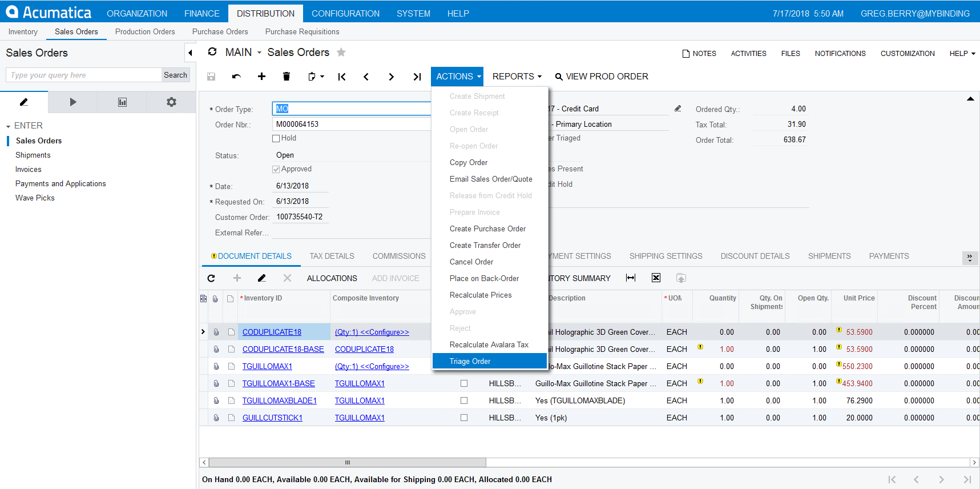Open the pencil edit tab in sidebar
This screenshot has width=980, height=489.
click(24, 102)
